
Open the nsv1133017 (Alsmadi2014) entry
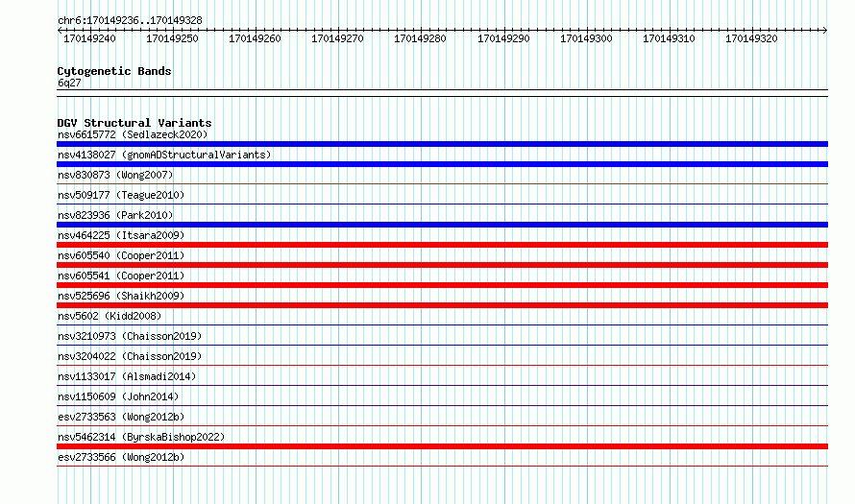click(x=127, y=376)
